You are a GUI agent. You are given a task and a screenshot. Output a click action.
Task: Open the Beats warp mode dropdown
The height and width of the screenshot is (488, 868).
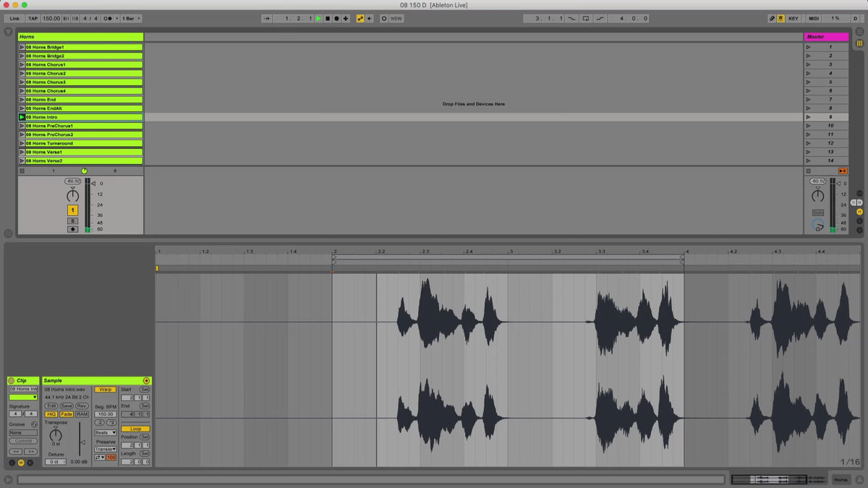[x=105, y=432]
